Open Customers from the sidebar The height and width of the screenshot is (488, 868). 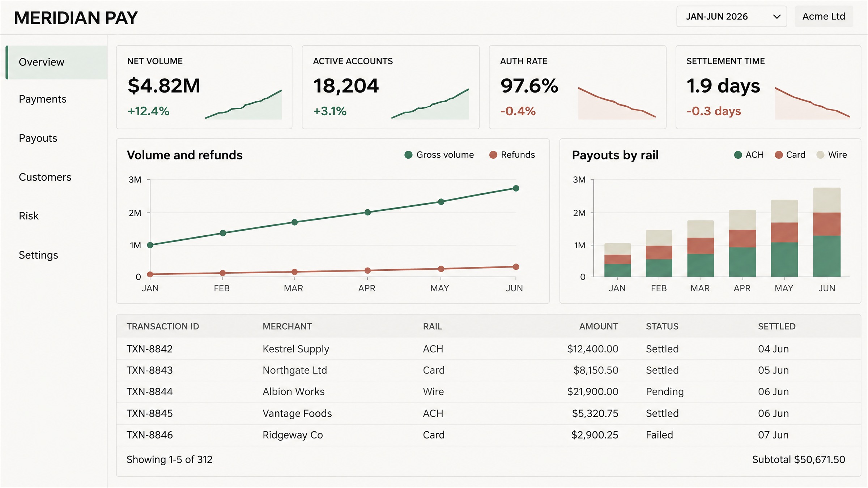(x=45, y=177)
